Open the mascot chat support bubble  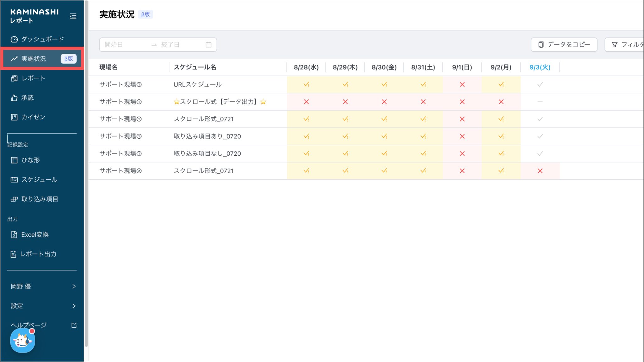[x=23, y=341]
